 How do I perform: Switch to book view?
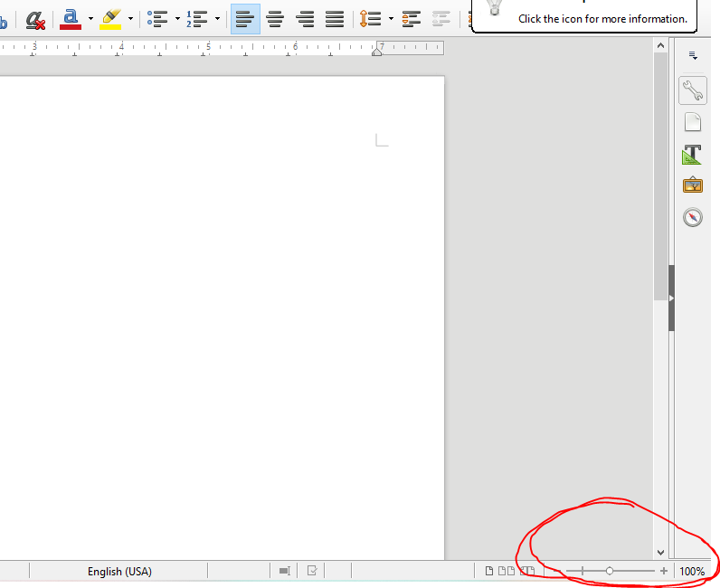(527, 571)
